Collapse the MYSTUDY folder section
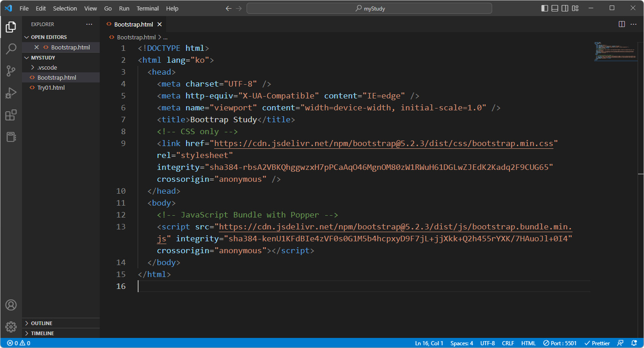644x348 pixels. click(61, 58)
